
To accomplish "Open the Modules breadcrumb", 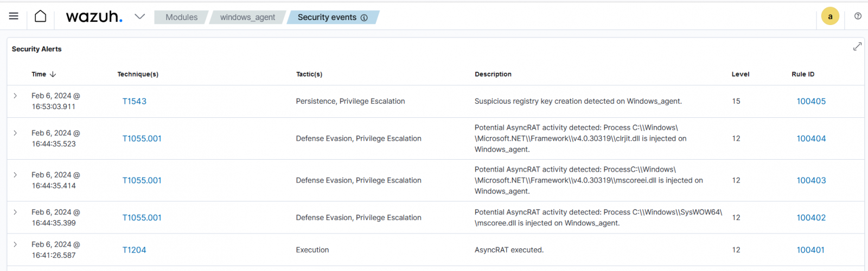I will click(x=181, y=17).
